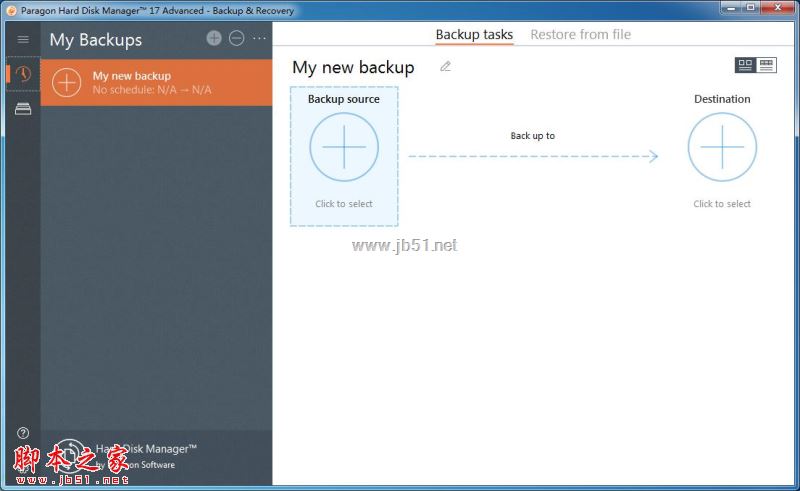Close the Paragon Hard Disk Manager window
The image size is (800, 491).
pyautogui.click(x=778, y=8)
